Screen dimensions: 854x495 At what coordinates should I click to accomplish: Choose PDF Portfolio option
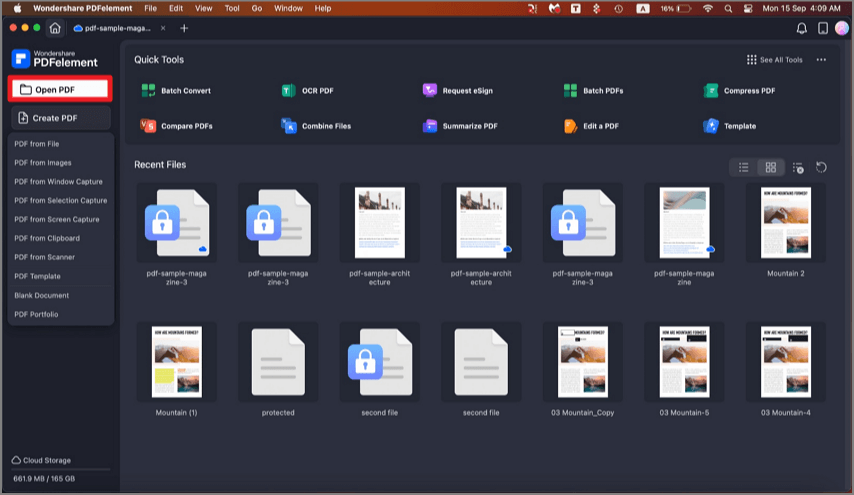pyautogui.click(x=36, y=314)
